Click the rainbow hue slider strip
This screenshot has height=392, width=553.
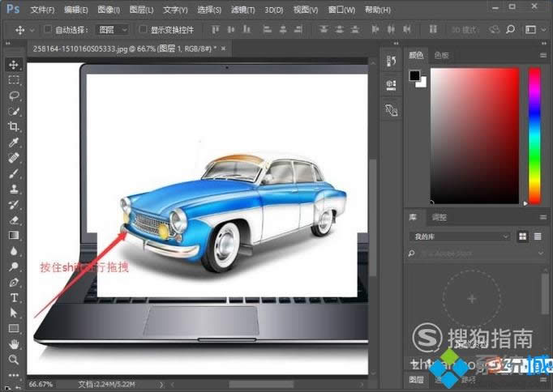(534, 135)
